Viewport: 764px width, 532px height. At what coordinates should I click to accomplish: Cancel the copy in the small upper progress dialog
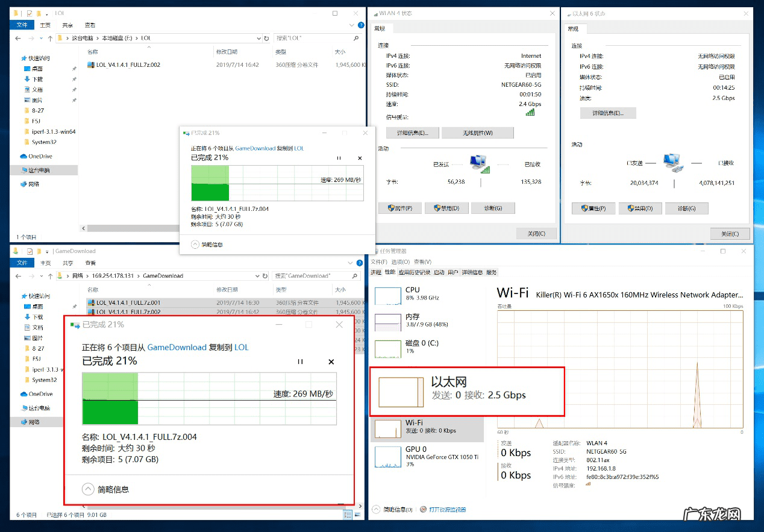pos(360,158)
